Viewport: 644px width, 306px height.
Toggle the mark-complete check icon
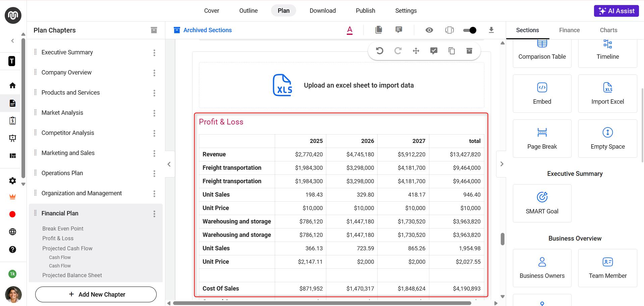coord(434,51)
